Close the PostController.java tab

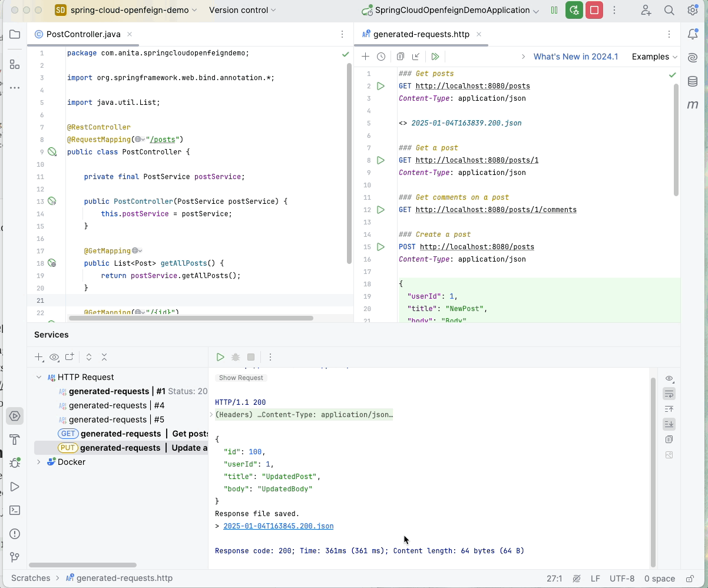coord(130,34)
